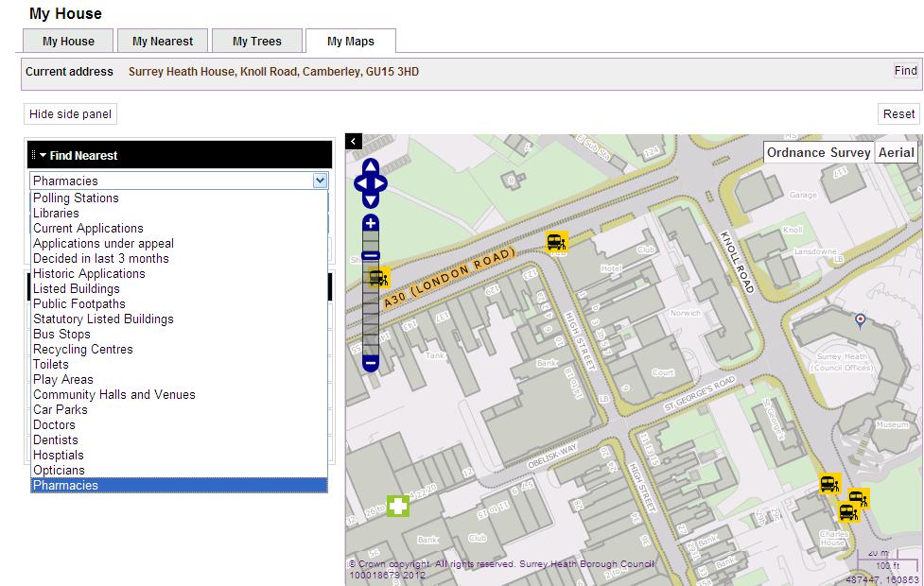Grab the Find Nearest panel drag handle
The height and width of the screenshot is (586, 924).
(34, 156)
